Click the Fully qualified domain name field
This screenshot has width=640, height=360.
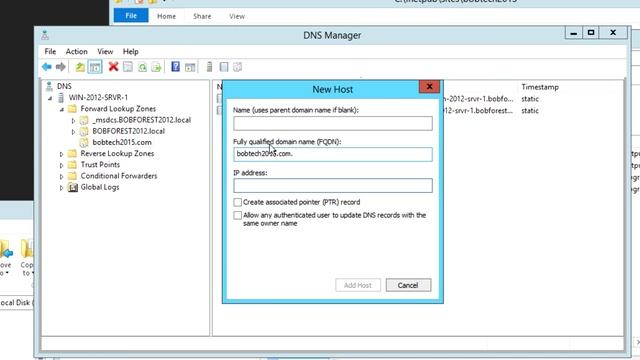pos(333,154)
